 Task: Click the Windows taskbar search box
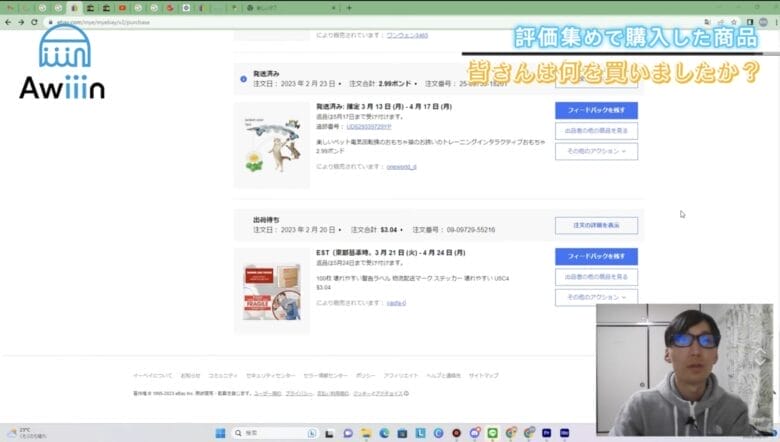275,433
